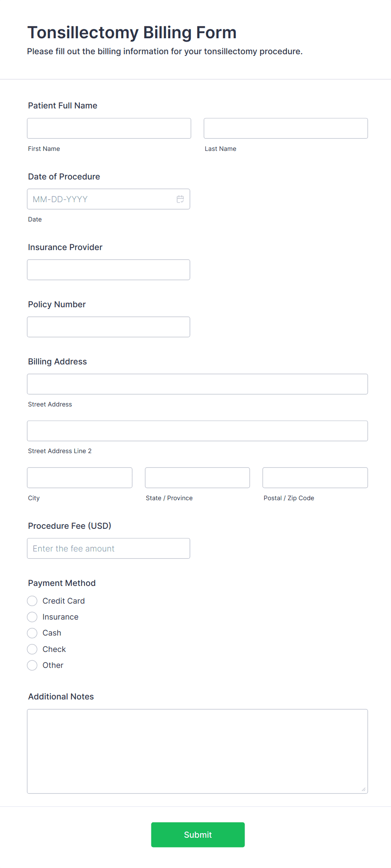
Task: Focus the Last Name text box
Action: pos(286,128)
